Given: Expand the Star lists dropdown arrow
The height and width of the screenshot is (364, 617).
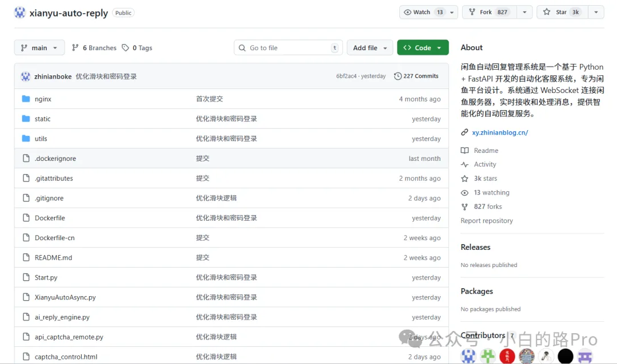Looking at the screenshot, I should [x=596, y=12].
